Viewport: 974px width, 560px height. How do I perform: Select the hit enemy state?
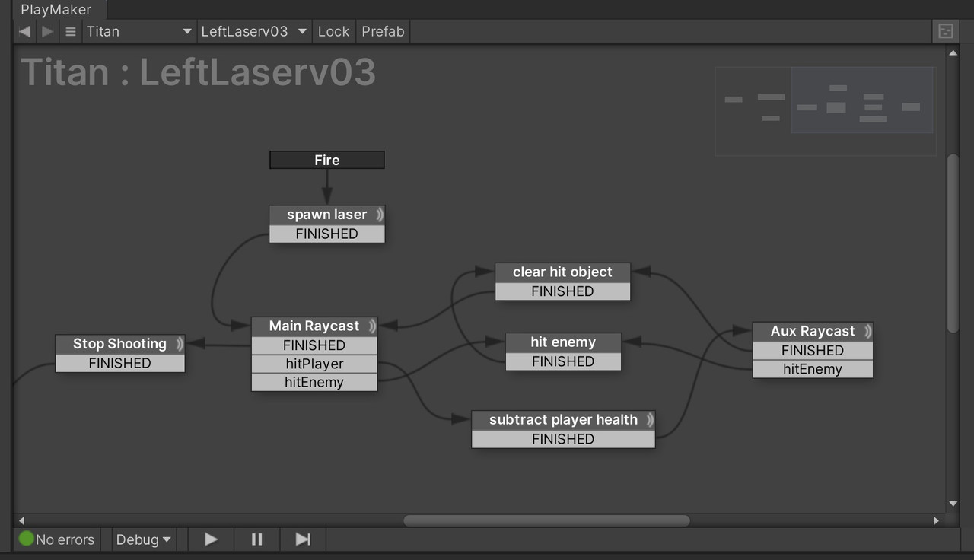[x=563, y=342]
